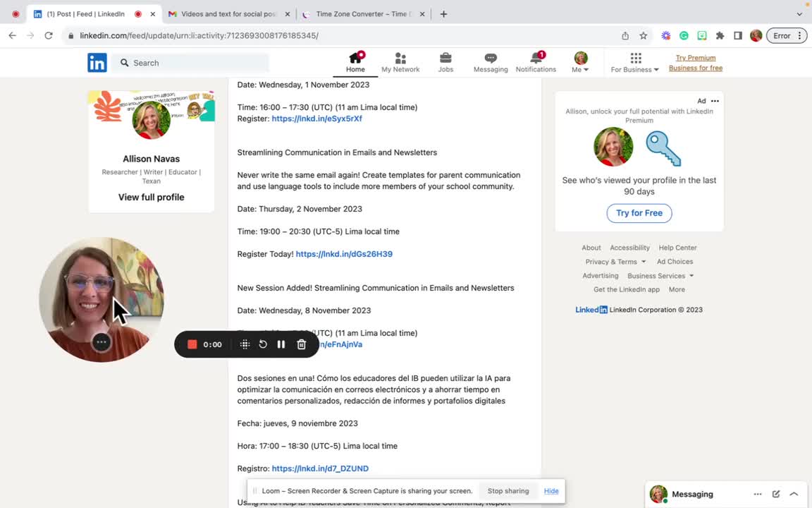Open Advertising footer link
This screenshot has height=508, width=812.
point(601,276)
